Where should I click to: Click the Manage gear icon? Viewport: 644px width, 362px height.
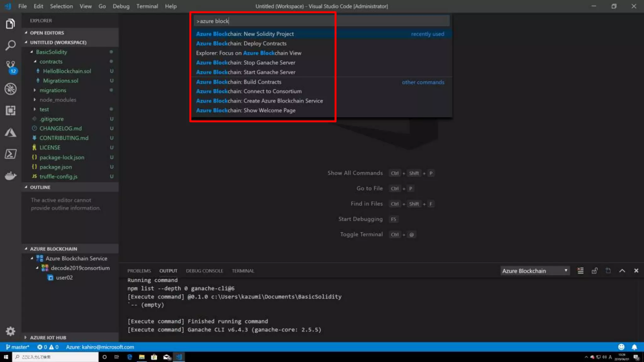click(x=10, y=331)
